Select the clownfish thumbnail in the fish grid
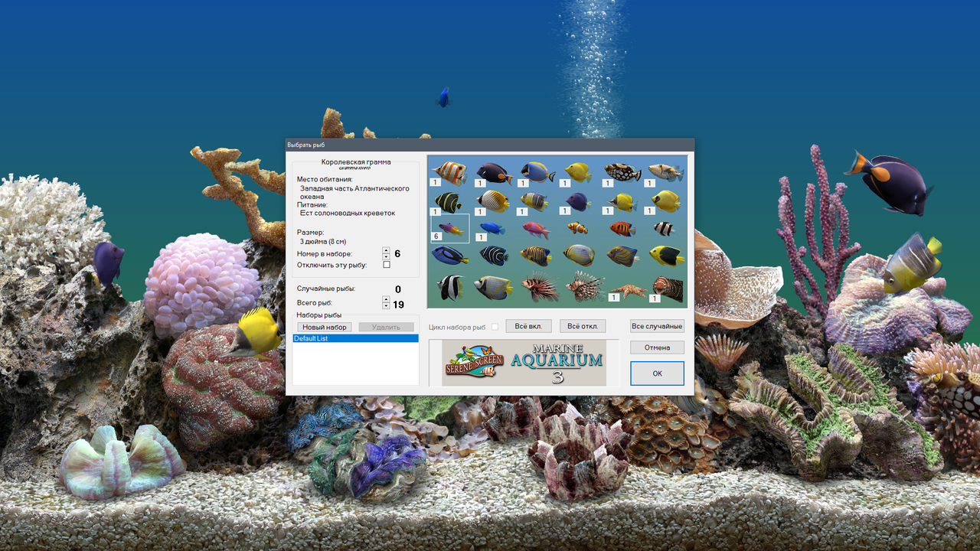Viewport: 980px width, 551px height. pos(576,228)
